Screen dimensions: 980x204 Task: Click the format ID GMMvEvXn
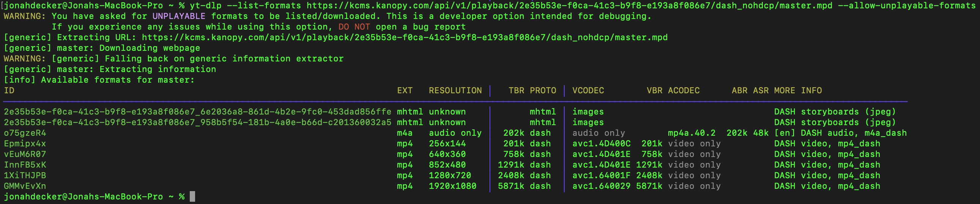pyautogui.click(x=25, y=186)
